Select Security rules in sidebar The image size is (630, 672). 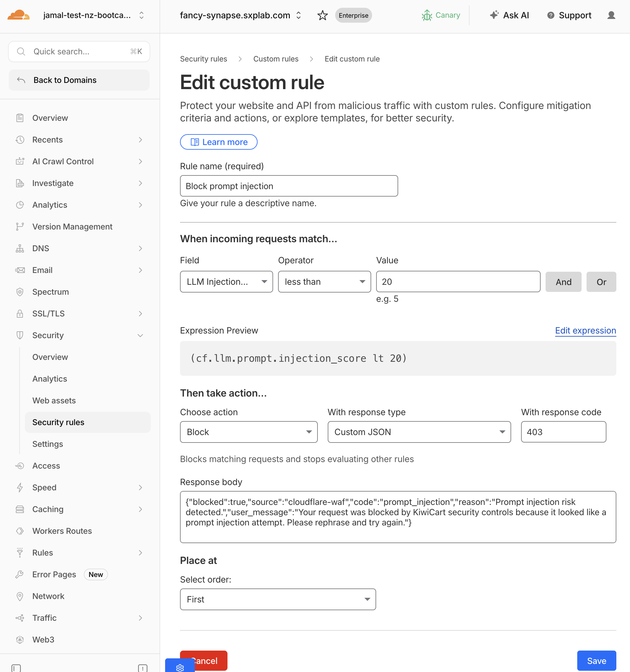tap(88, 422)
